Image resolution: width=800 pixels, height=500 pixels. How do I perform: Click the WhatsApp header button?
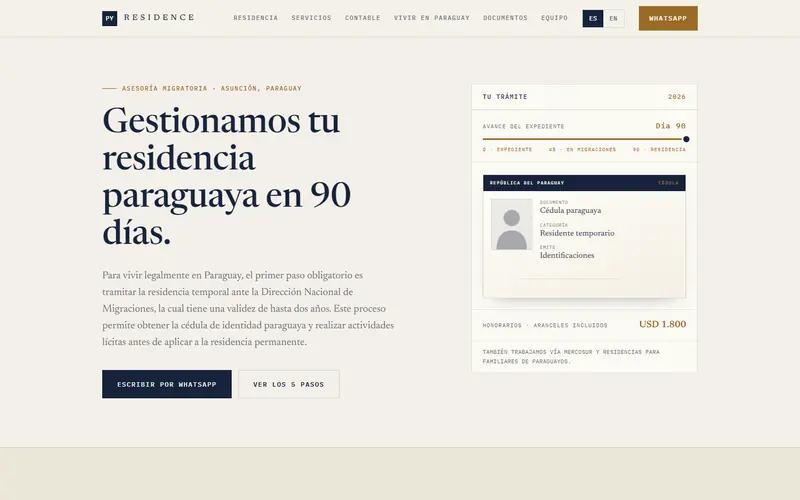tap(668, 18)
